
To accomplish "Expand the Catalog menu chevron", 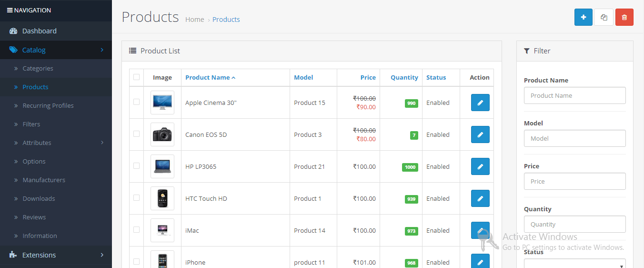I will coord(102,50).
